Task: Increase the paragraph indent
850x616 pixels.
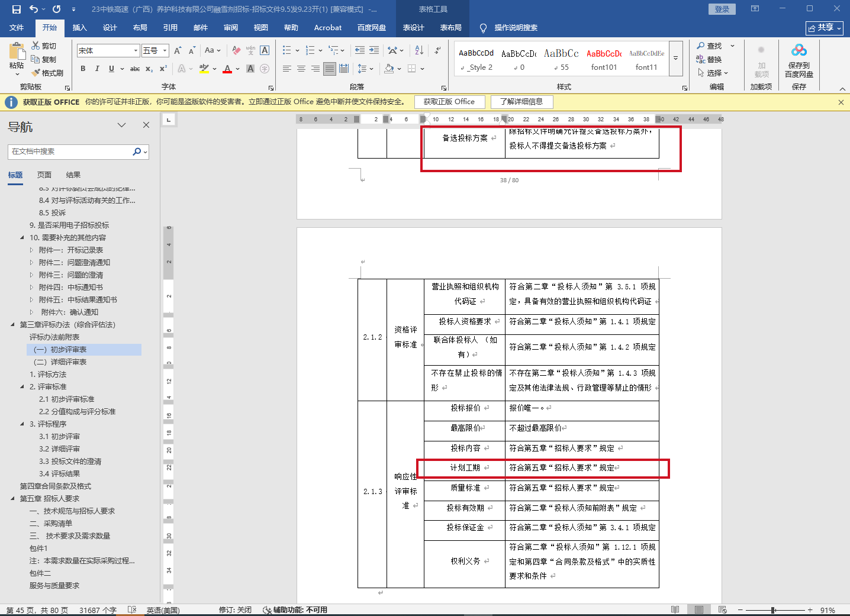Action: pos(374,50)
